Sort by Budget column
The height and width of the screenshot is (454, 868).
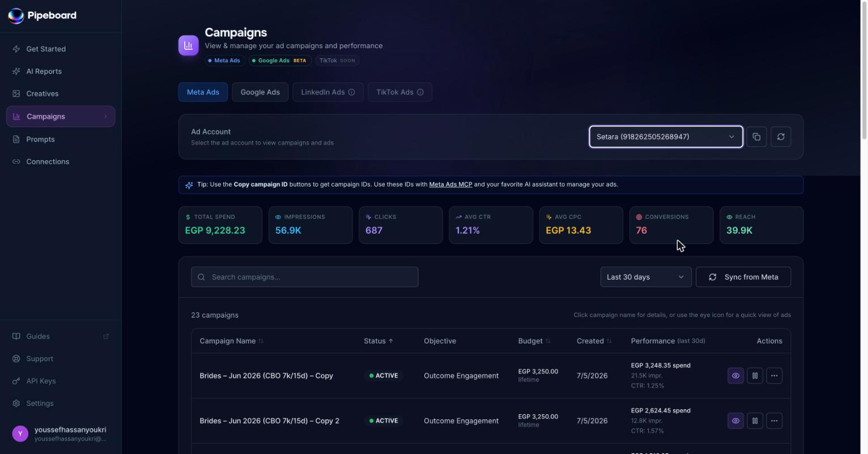pyautogui.click(x=534, y=341)
